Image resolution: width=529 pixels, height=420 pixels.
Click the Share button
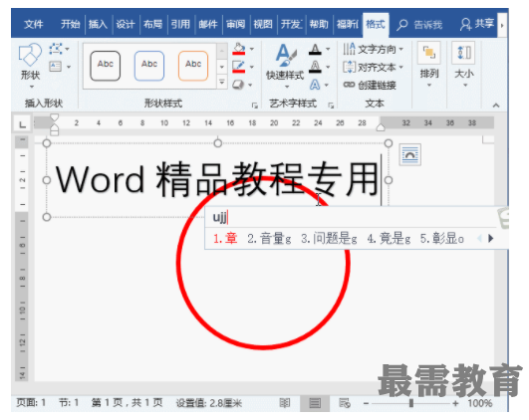pos(477,24)
